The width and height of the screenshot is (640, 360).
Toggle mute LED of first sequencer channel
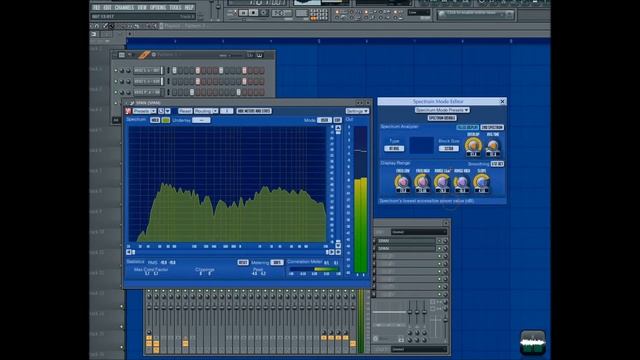116,71
